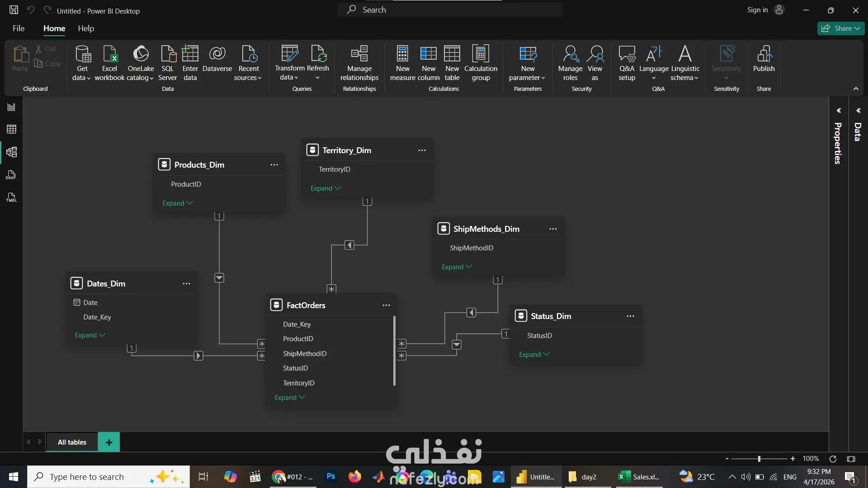Add a new layout tab
The height and width of the screenshot is (488, 868).
(109, 442)
